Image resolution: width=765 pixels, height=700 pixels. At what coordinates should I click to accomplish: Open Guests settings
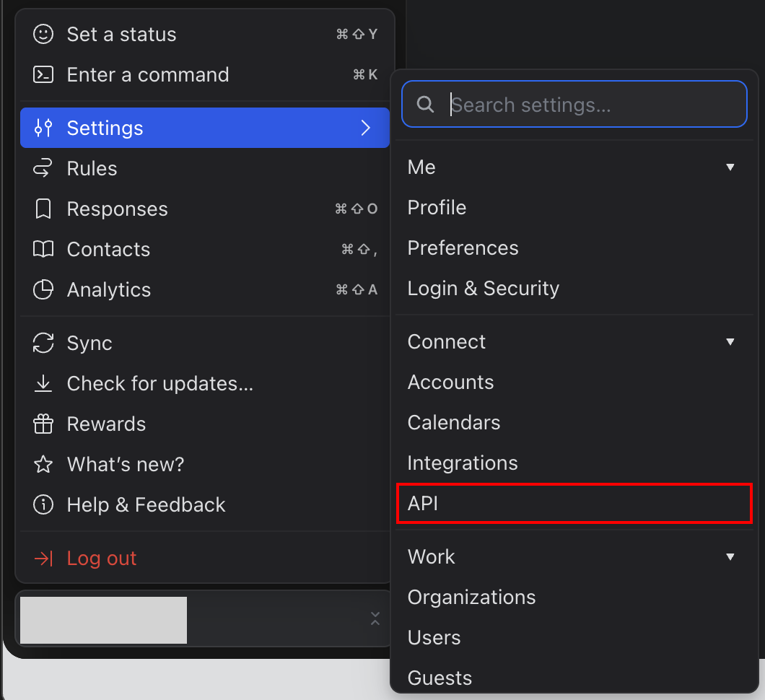[x=574, y=678]
